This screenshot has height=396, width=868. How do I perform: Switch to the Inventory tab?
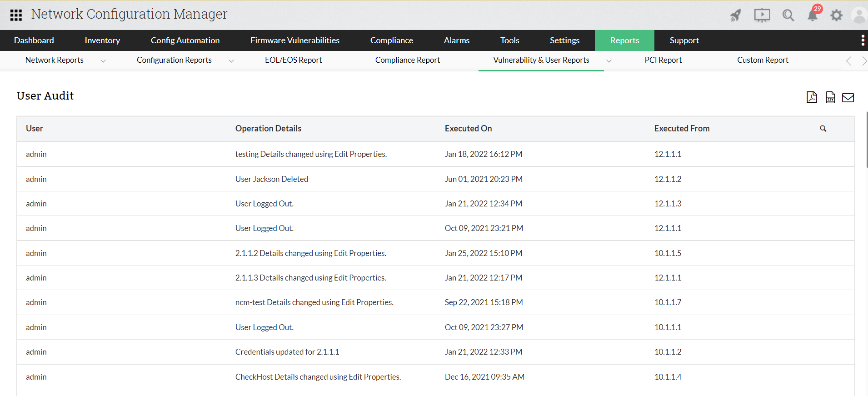pyautogui.click(x=102, y=40)
